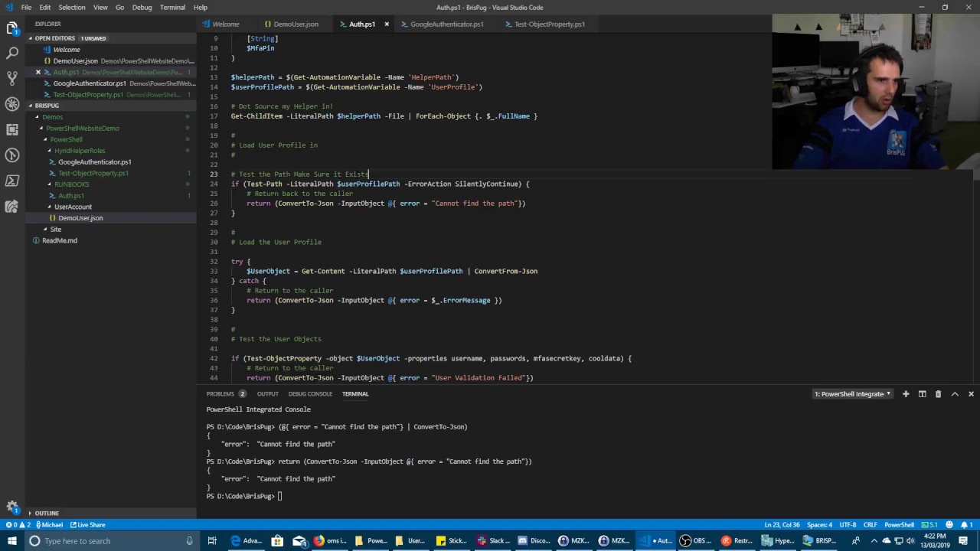Kill terminal with trash icon
Image resolution: width=980 pixels, height=551 pixels.
coord(938,394)
